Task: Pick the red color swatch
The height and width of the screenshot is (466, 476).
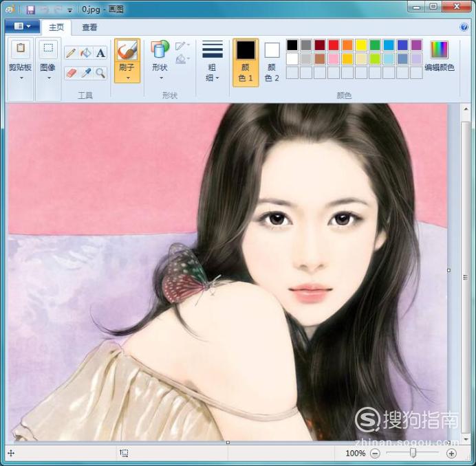Action: pyautogui.click(x=334, y=45)
